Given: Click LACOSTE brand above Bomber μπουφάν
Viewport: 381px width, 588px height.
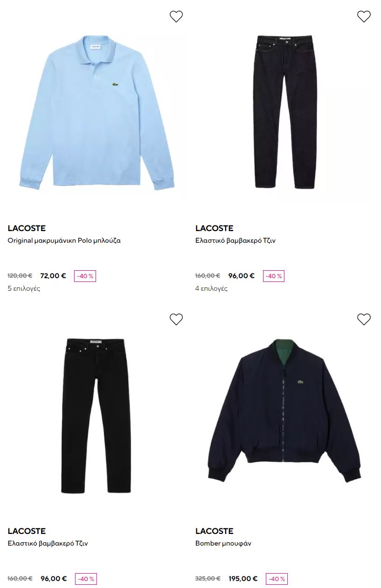Looking at the screenshot, I should [x=215, y=531].
